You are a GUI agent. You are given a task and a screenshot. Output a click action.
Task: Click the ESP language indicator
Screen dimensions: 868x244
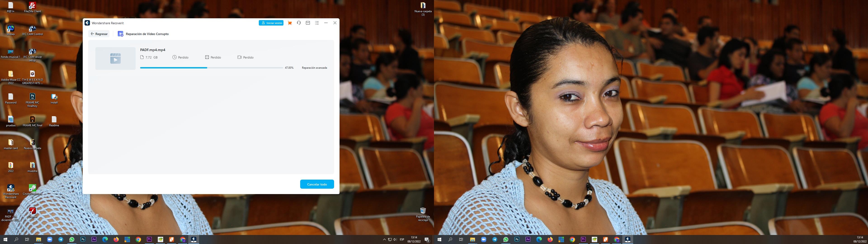click(x=402, y=240)
